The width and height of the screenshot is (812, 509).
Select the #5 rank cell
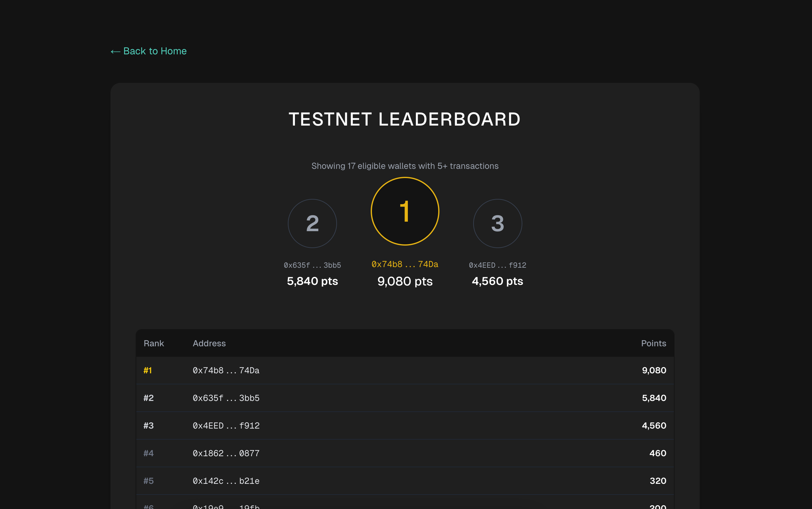tap(149, 481)
